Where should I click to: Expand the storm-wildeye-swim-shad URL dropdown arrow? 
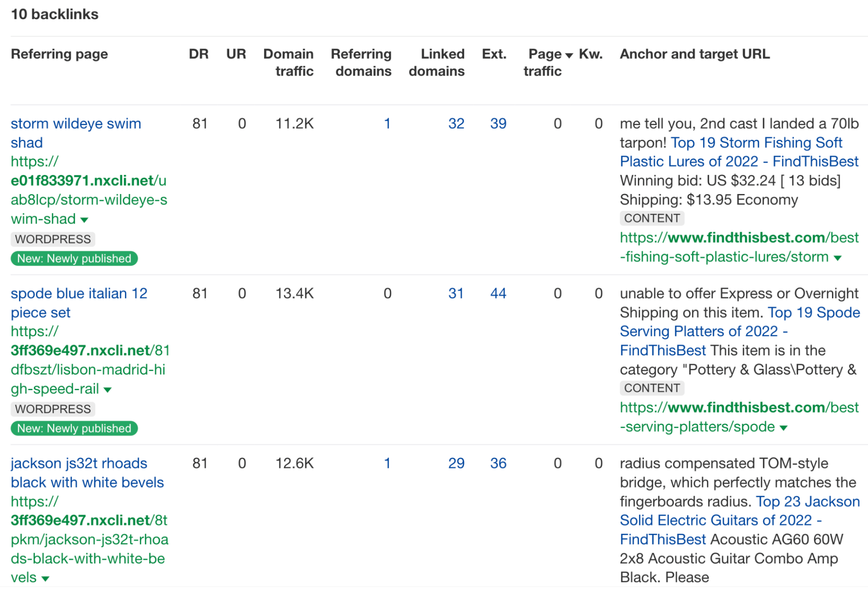click(x=83, y=220)
